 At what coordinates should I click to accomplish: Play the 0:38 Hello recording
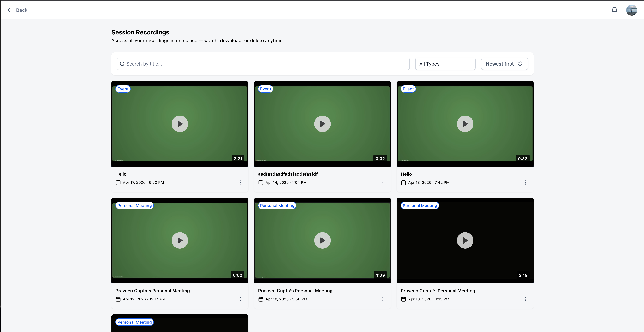click(x=465, y=124)
